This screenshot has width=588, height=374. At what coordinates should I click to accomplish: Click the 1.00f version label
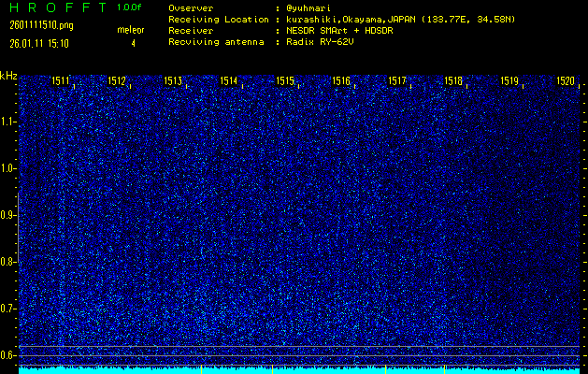tap(130, 7)
